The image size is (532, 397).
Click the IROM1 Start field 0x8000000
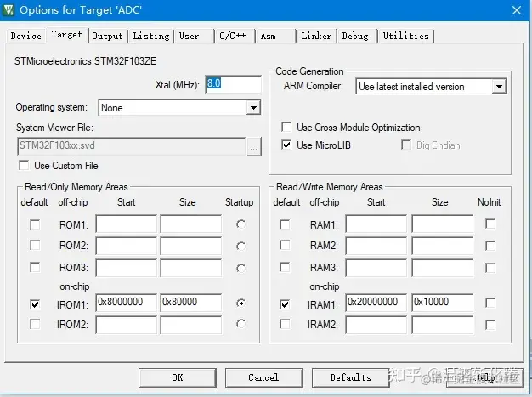127,303
